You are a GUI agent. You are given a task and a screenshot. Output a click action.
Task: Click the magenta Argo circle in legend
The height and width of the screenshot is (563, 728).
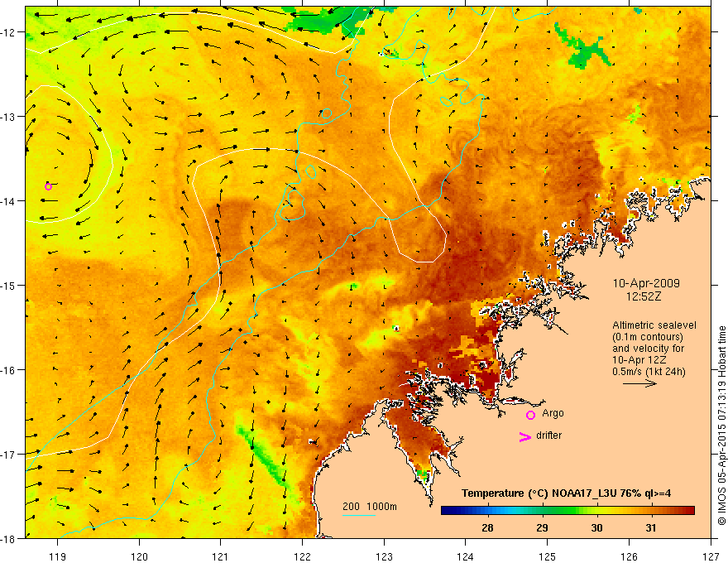pos(530,415)
